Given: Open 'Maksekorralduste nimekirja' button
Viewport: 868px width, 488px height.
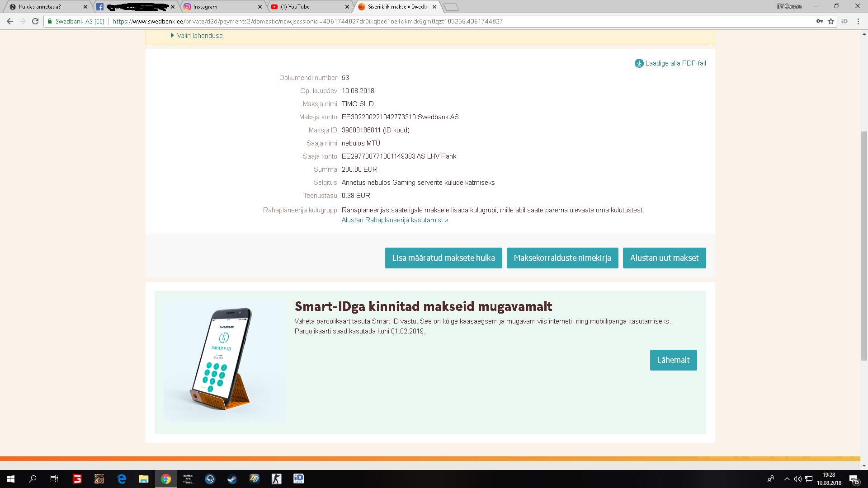Looking at the screenshot, I should 562,258.
